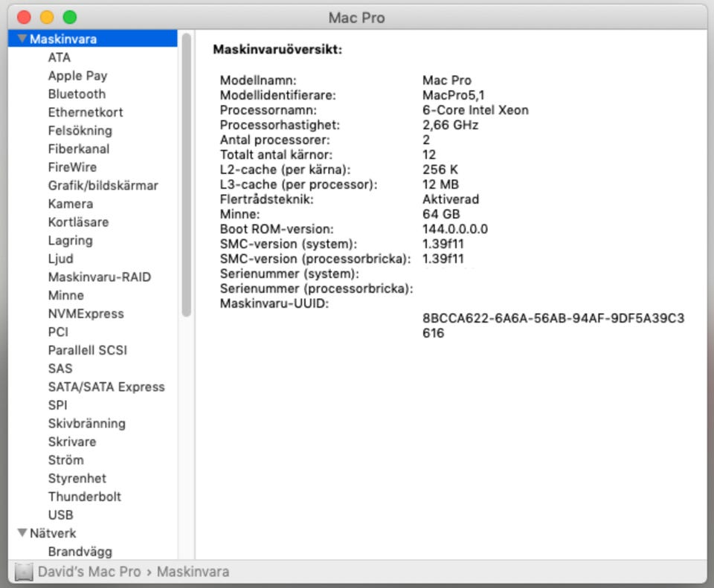Select the Thunderbolt category
Viewport: 714px width, 588px height.
[84, 497]
